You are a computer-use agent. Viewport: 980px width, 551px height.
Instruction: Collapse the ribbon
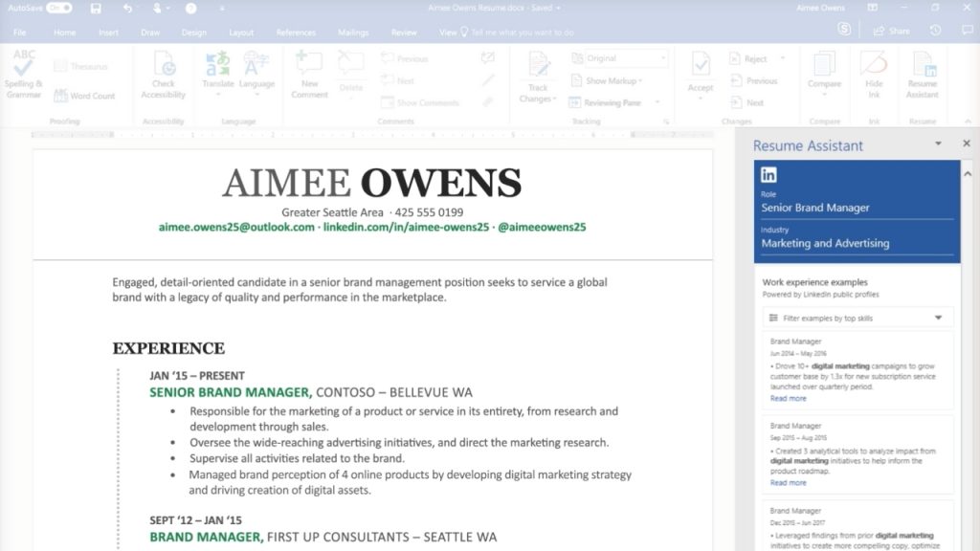click(968, 121)
